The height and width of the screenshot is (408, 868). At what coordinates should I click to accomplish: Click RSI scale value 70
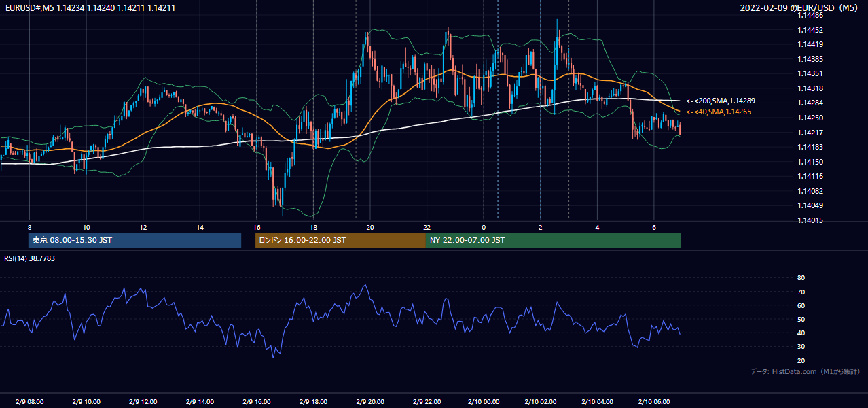click(801, 292)
